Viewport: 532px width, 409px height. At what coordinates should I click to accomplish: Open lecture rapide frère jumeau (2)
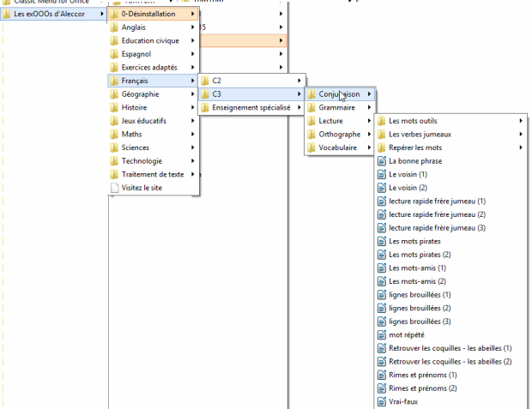point(450,214)
